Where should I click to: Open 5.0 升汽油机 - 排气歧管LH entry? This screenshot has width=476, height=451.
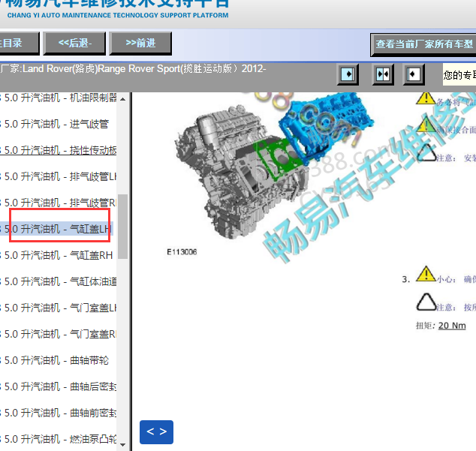(x=59, y=176)
